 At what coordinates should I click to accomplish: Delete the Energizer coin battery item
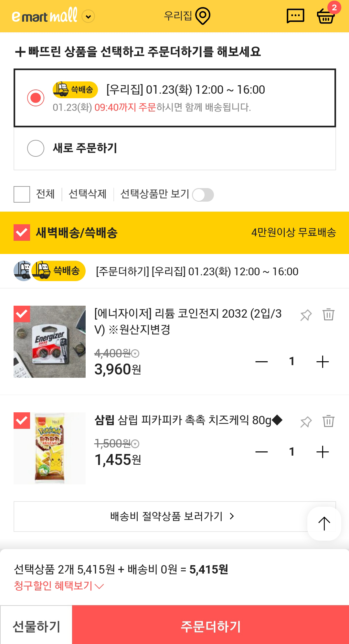[328, 314]
